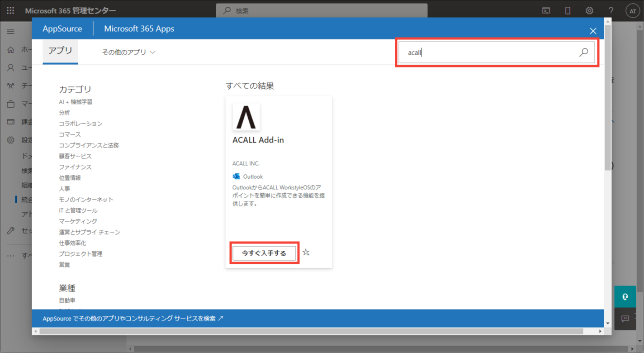This screenshot has width=644, height=353.
Task: Click the teams icon in left navigation
Action: [x=11, y=86]
